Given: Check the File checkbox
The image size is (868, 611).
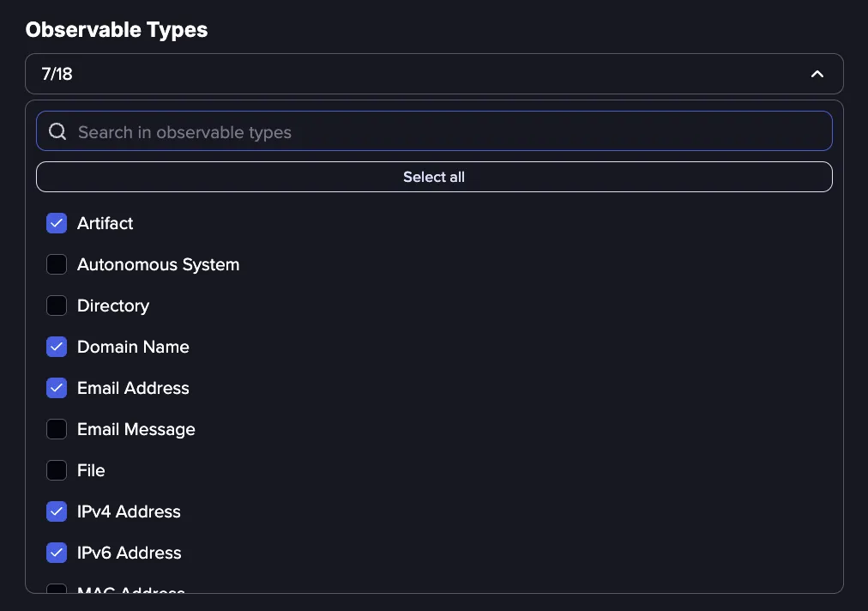Looking at the screenshot, I should 57,470.
